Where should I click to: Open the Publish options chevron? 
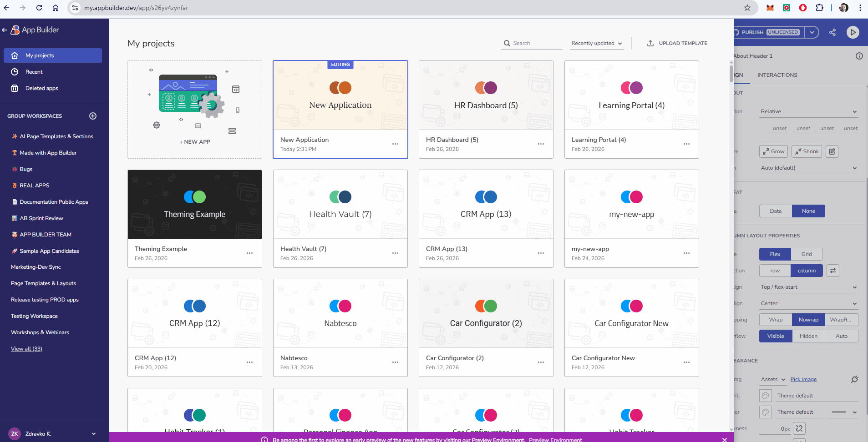(x=812, y=32)
